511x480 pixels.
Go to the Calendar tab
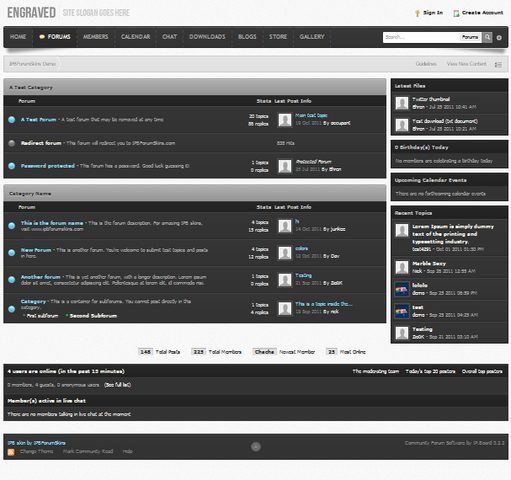pos(135,37)
